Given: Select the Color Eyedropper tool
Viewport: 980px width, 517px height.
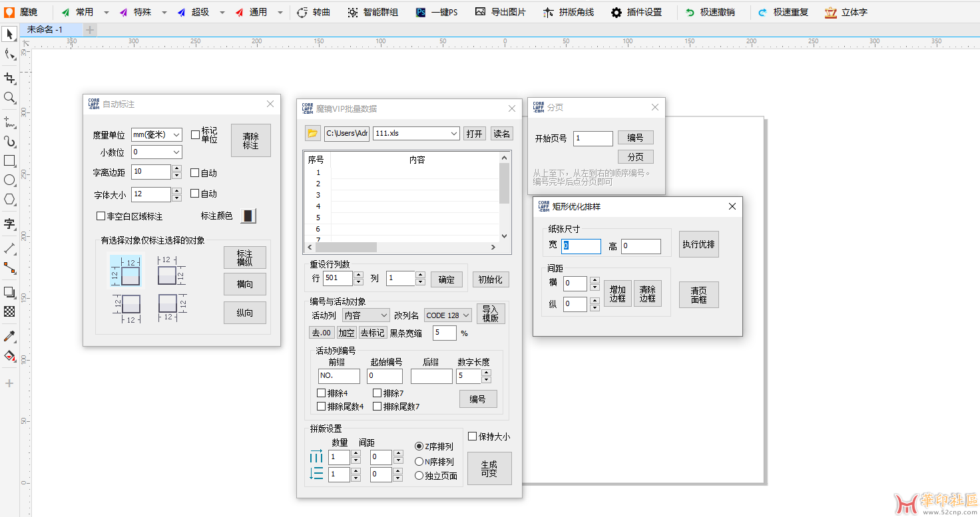Looking at the screenshot, I should coord(9,336).
